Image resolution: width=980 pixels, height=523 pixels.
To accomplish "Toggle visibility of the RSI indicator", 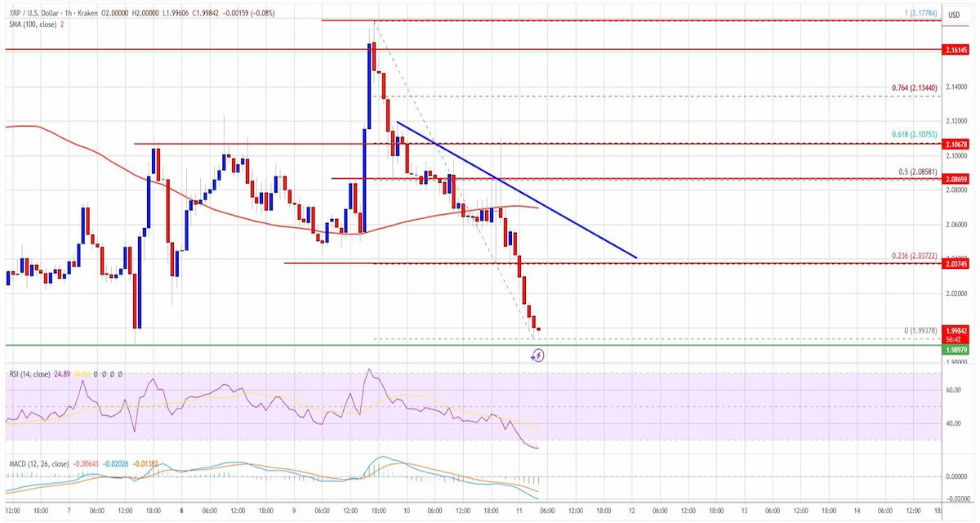I will 95,373.
